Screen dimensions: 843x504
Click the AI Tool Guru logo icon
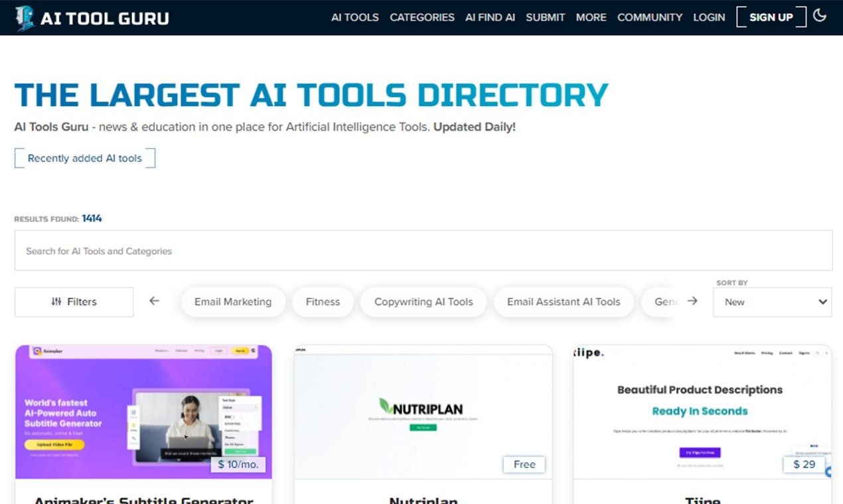tap(25, 18)
